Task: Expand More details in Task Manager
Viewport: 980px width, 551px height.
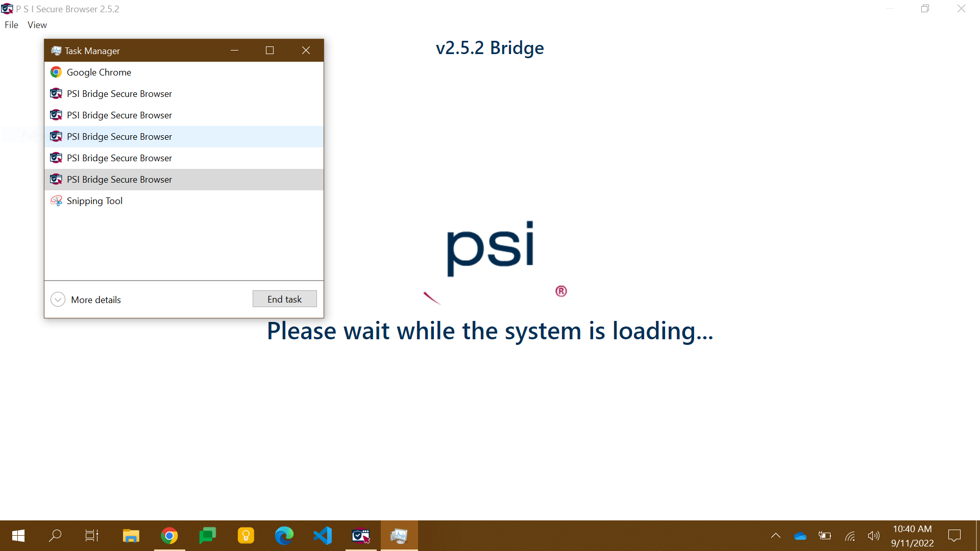Action: tap(86, 299)
